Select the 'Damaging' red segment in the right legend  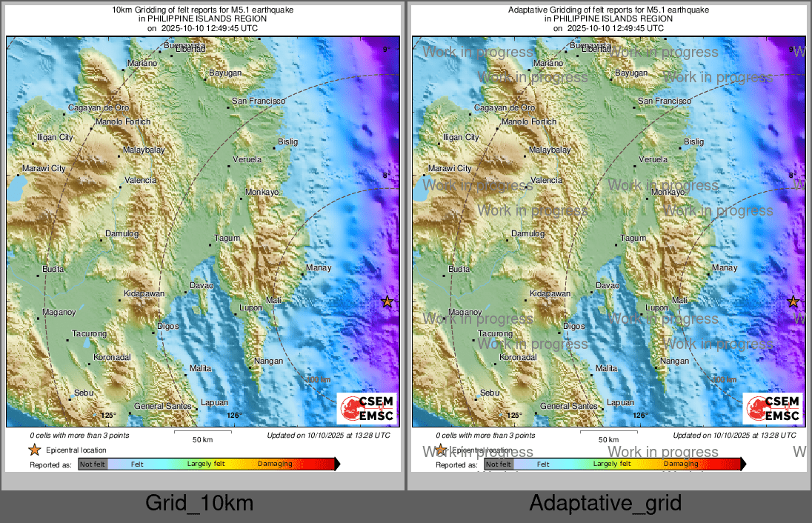coord(680,464)
